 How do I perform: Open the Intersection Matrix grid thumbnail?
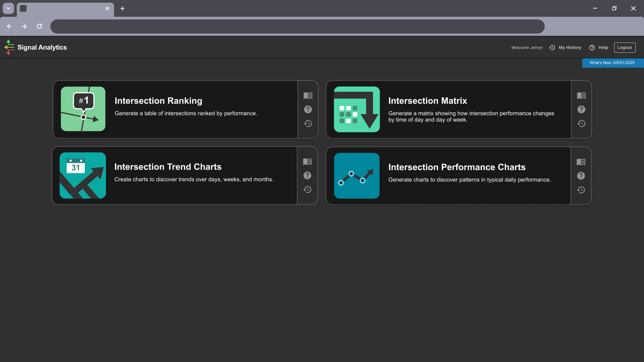click(357, 109)
